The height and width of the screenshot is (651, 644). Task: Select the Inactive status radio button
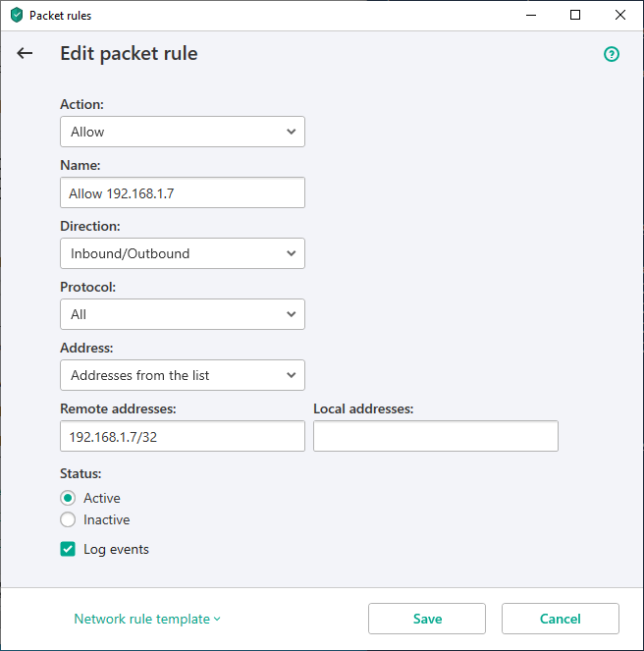(x=68, y=519)
